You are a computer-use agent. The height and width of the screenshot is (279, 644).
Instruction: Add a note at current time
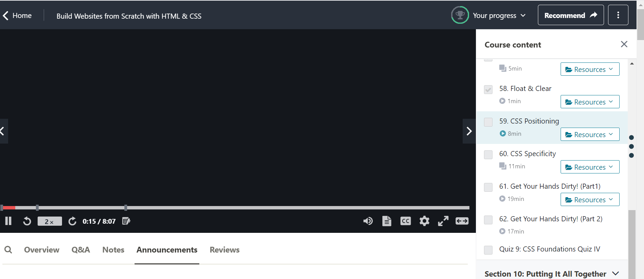(x=126, y=221)
